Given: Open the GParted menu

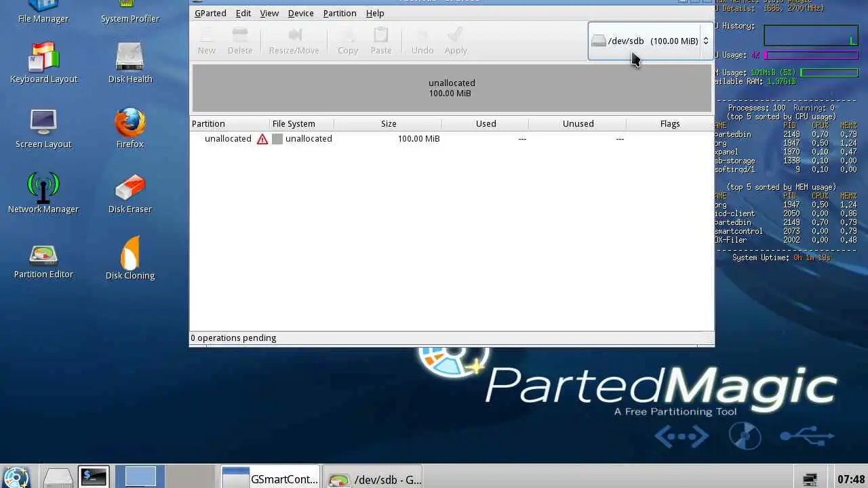Looking at the screenshot, I should (x=210, y=13).
